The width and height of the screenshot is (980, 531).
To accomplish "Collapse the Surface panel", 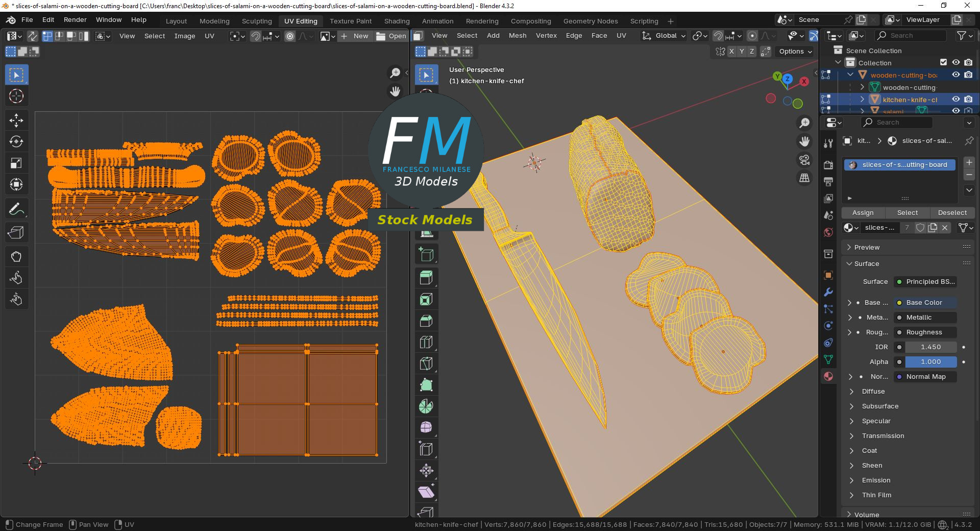I will [x=849, y=264].
